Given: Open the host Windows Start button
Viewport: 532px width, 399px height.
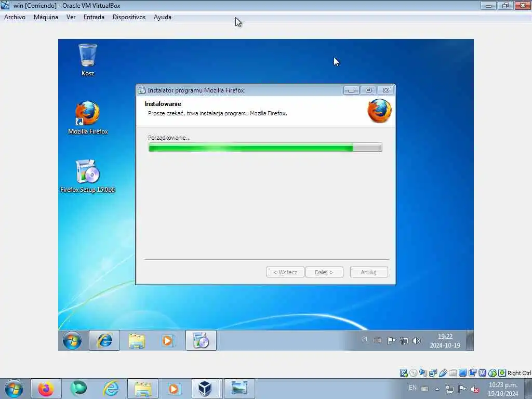Looking at the screenshot, I should (14, 389).
